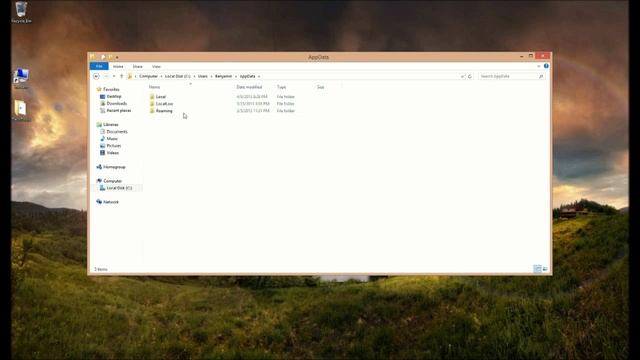Click the Roaming folder icon
The height and width of the screenshot is (360, 640).
click(x=152, y=111)
